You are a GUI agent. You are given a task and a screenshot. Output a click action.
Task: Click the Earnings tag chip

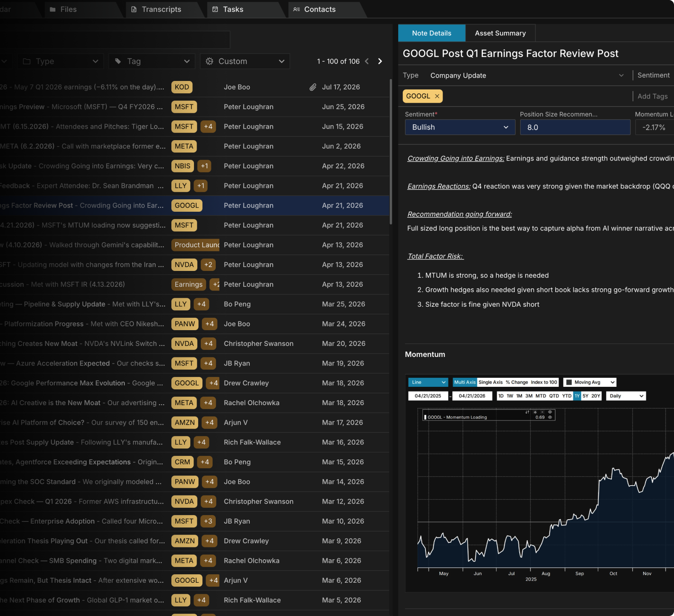tap(188, 285)
